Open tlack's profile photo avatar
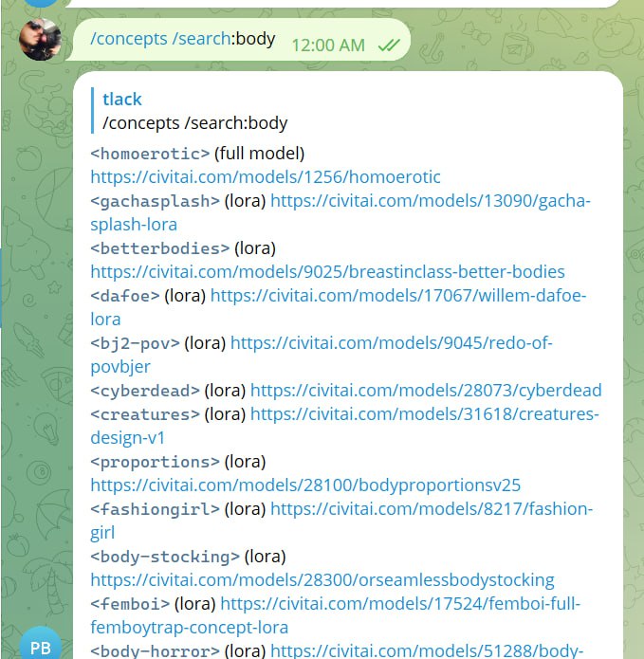This screenshot has width=644, height=659. click(41, 39)
